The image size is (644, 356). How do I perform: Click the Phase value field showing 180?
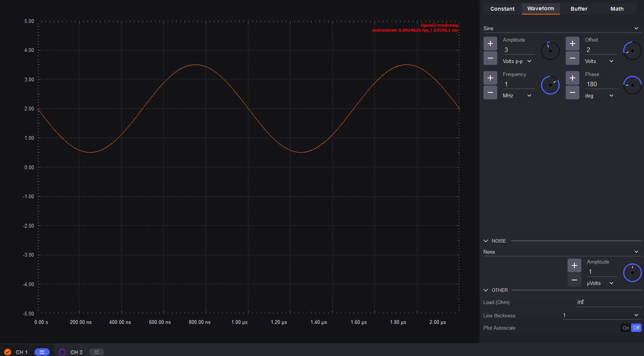coord(601,84)
